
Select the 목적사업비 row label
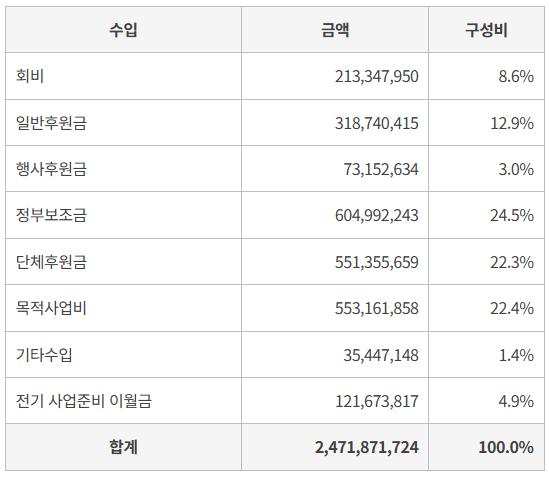(x=51, y=308)
